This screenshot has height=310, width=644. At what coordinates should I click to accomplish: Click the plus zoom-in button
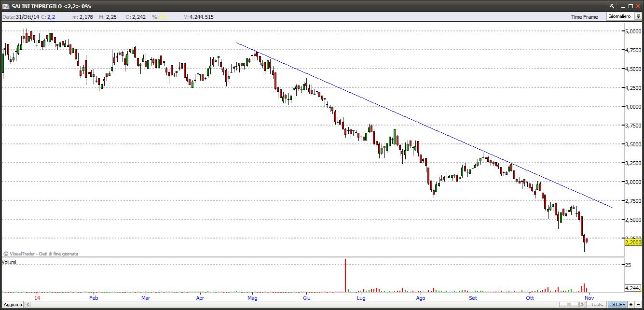point(631,305)
